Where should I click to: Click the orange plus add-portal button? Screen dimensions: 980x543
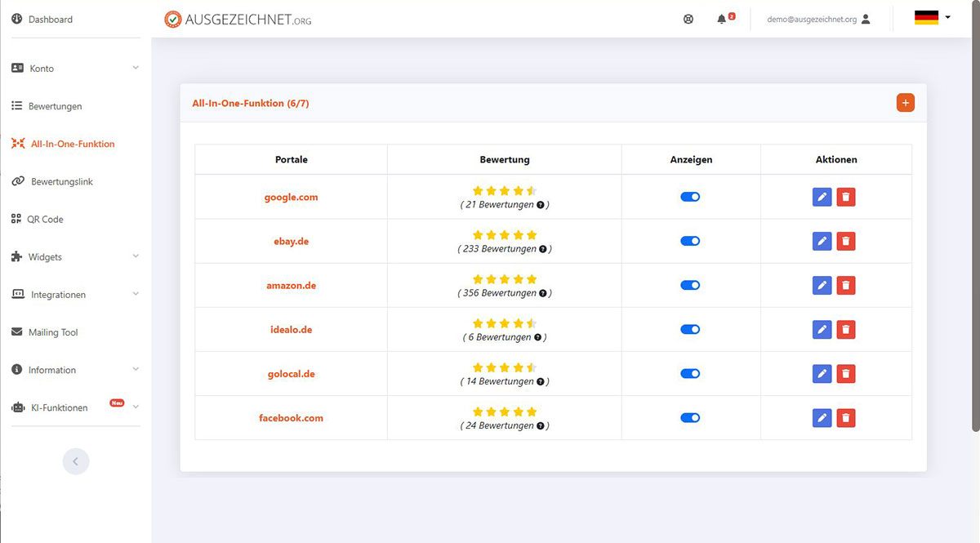point(905,103)
